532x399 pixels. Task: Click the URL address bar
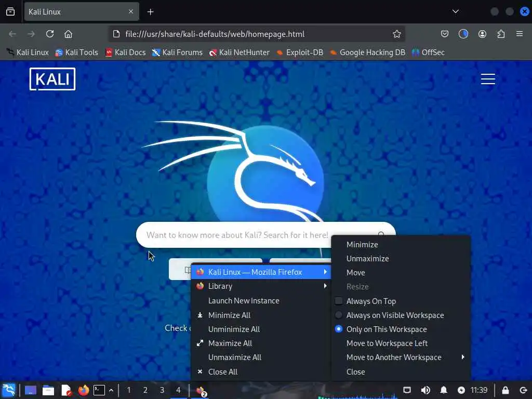coord(257,34)
